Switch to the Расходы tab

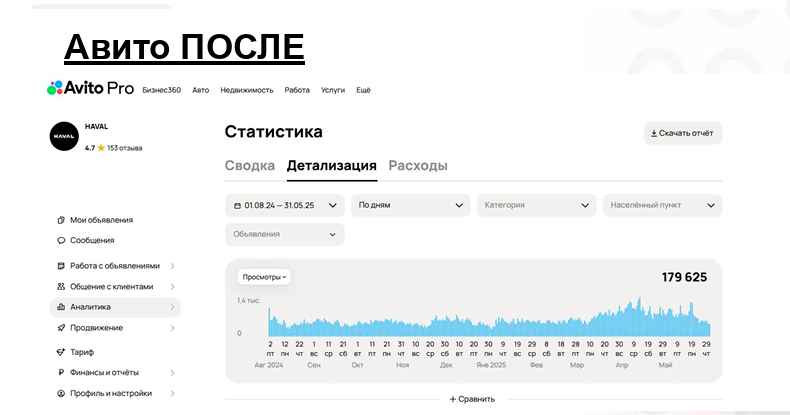pyautogui.click(x=418, y=166)
